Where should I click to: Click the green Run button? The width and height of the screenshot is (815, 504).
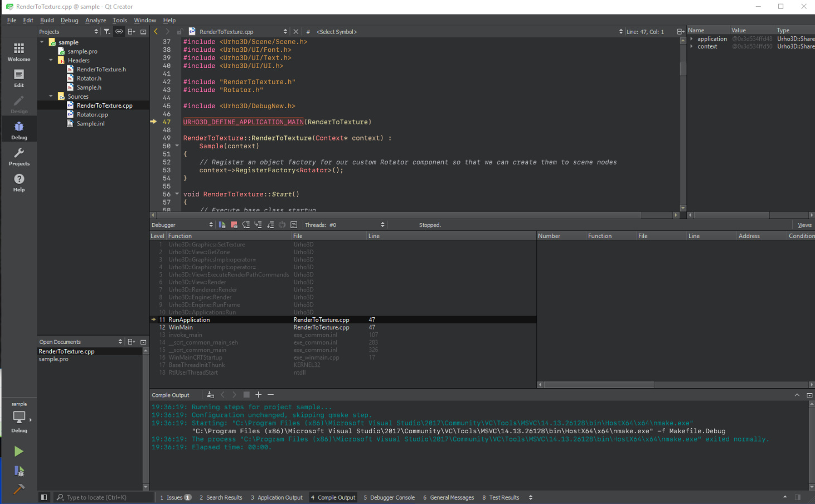click(x=19, y=451)
